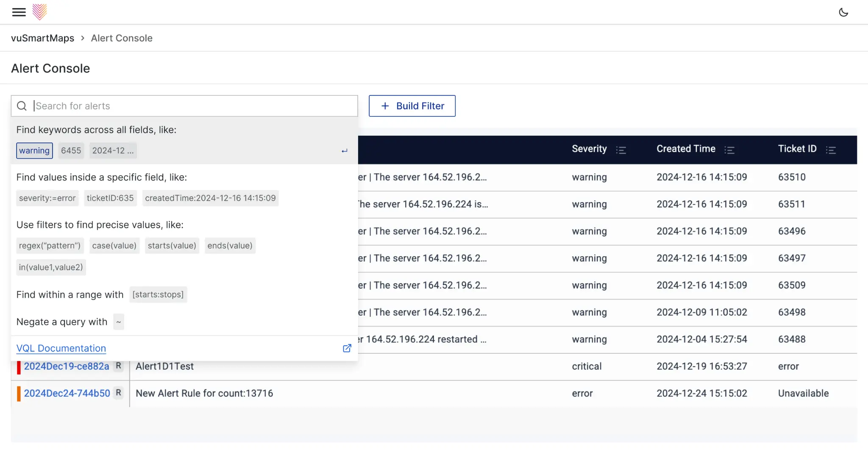This screenshot has height=456, width=868.
Task: Choose the createdTime example chip
Action: [x=210, y=198]
